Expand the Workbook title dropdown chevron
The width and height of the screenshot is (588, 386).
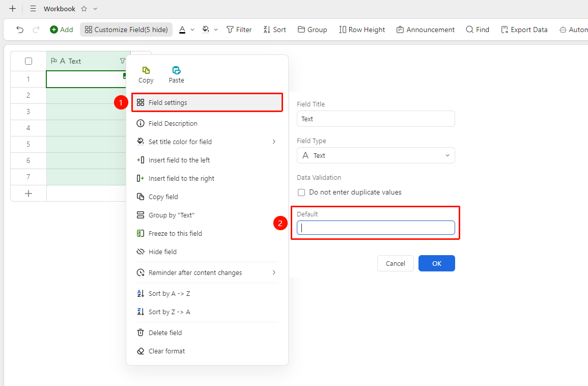click(x=95, y=9)
